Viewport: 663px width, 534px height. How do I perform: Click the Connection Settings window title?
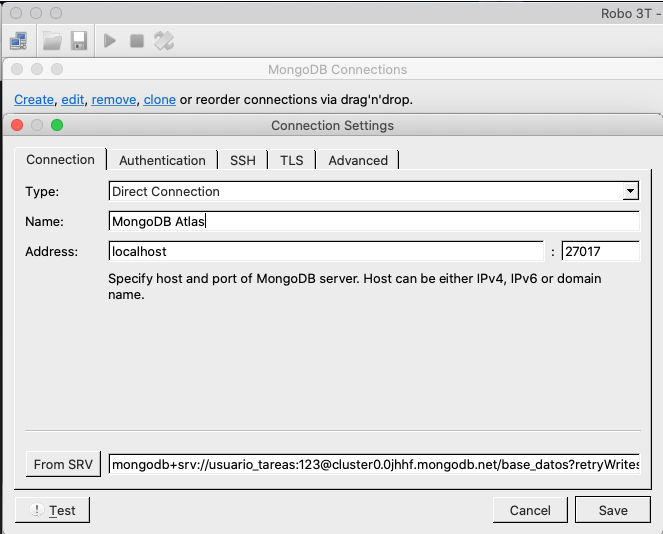[x=332, y=126]
